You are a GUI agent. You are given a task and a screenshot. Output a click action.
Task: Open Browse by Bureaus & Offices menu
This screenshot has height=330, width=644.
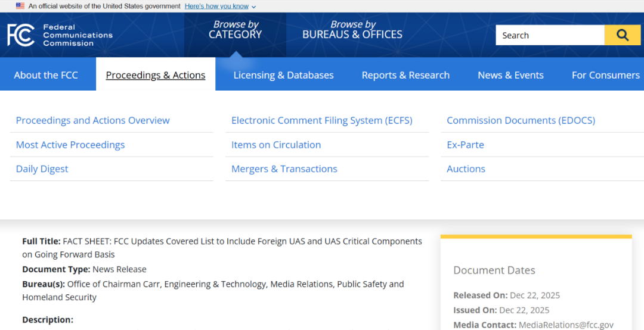pos(352,30)
